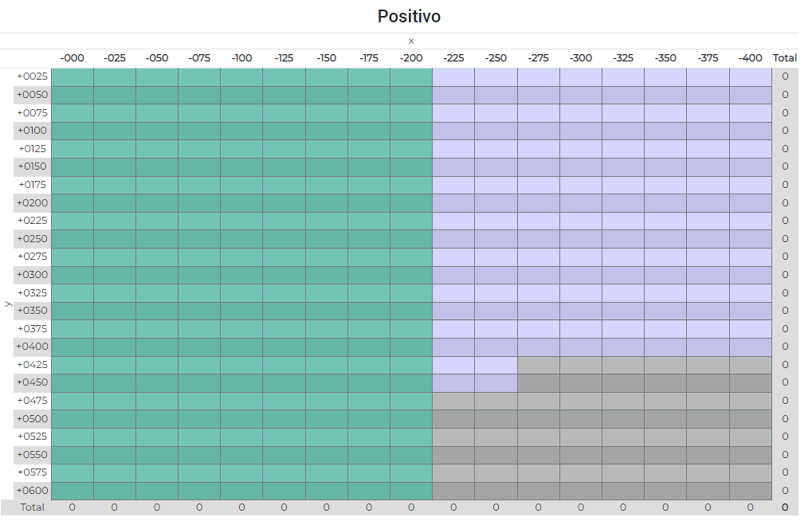Image resolution: width=812 pixels, height=525 pixels.
Task: Click the column total under -150
Action: [x=326, y=507]
